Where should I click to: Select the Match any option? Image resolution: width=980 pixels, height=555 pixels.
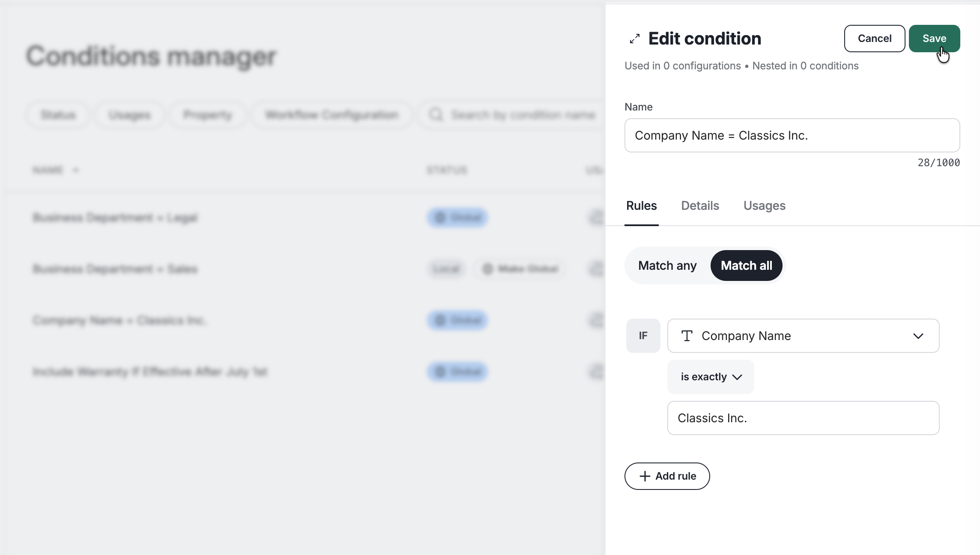[667, 266]
